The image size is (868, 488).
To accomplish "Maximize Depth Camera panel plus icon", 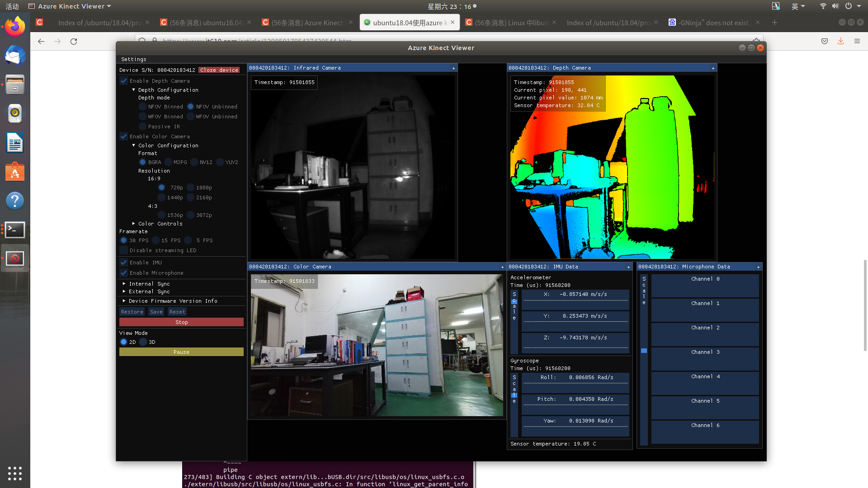I will [713, 68].
